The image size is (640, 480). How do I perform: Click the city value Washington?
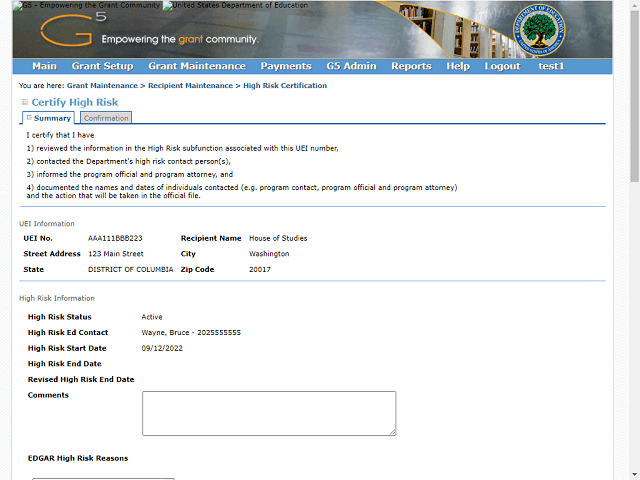tap(269, 254)
